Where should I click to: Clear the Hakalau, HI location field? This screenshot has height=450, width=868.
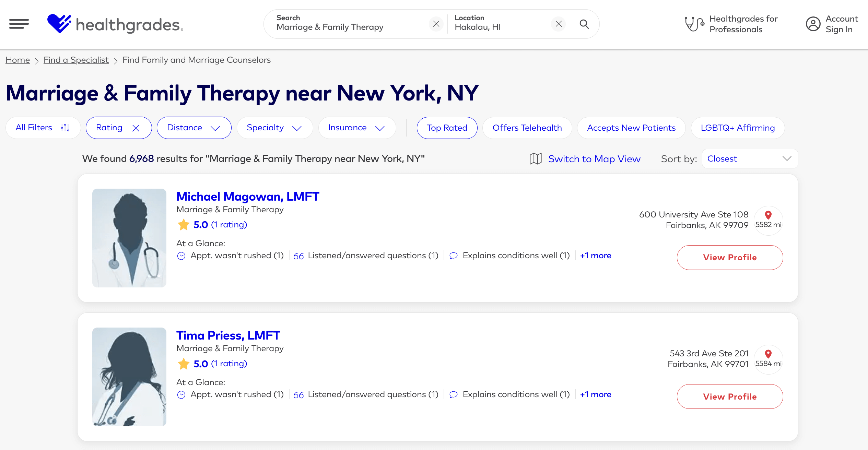(x=559, y=24)
